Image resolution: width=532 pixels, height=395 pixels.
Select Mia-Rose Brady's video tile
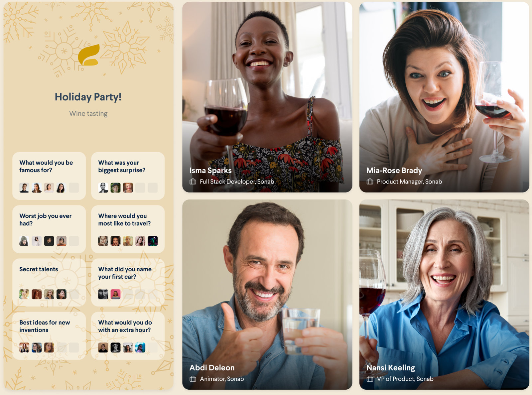[444, 97]
